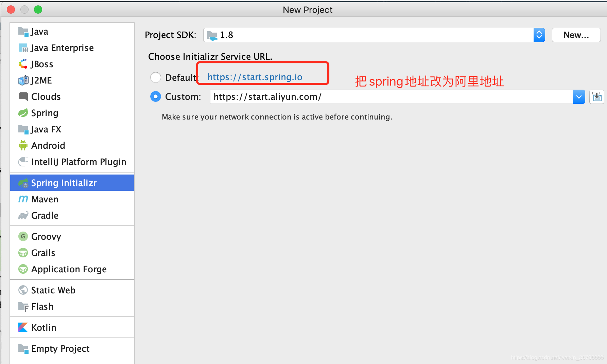The image size is (607, 364).
Task: Click the green zoom window button
Action: tap(38, 10)
